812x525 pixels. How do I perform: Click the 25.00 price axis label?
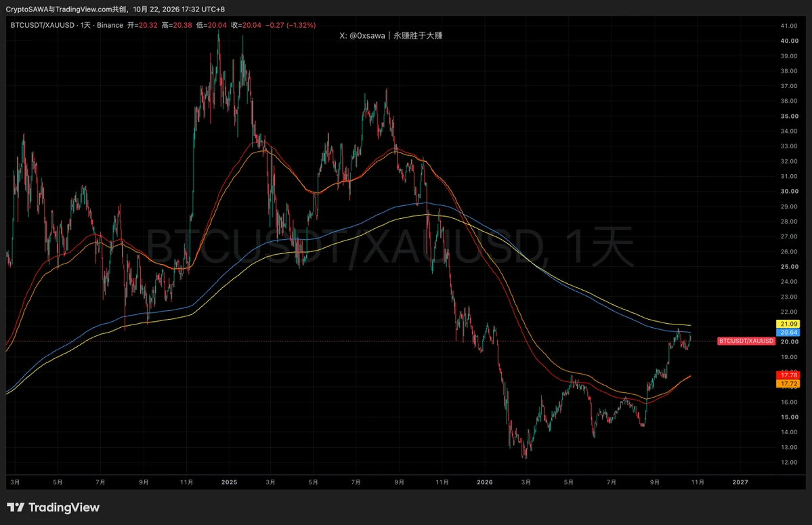(x=789, y=267)
